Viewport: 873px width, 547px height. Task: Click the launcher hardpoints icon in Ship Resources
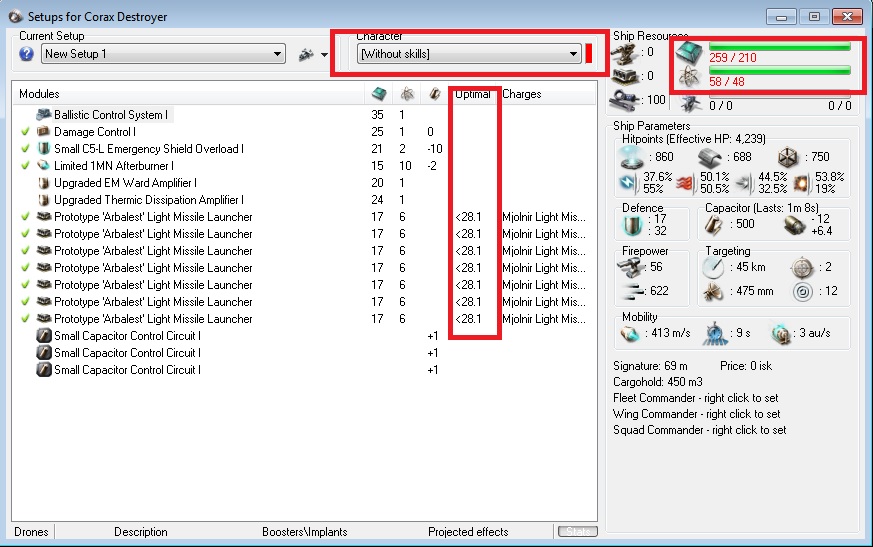625,76
